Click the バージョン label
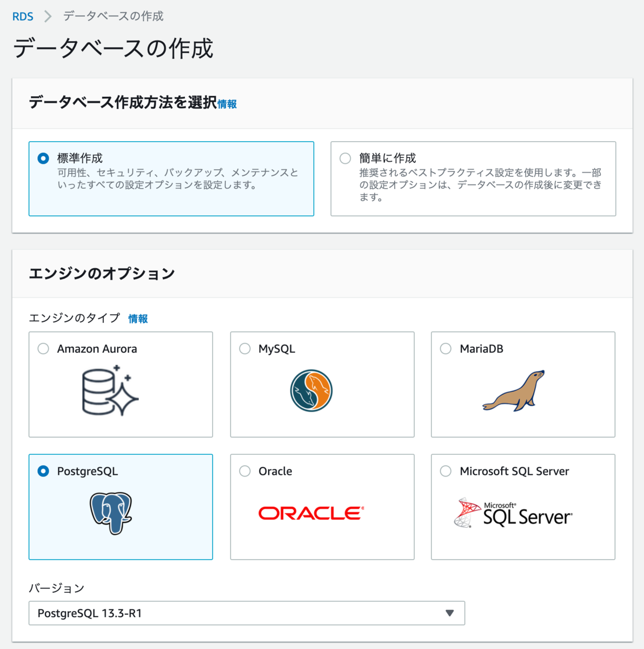This screenshot has width=644, height=649. [x=56, y=588]
